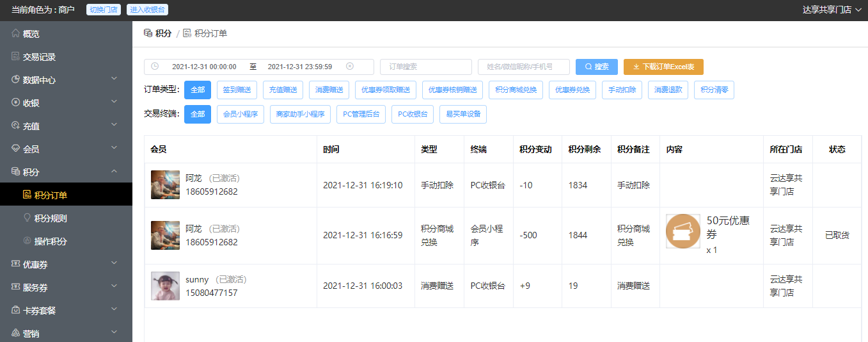The width and height of the screenshot is (868, 342).
Task: Expand the 卡券套餐 menu chevron
Action: (x=114, y=310)
